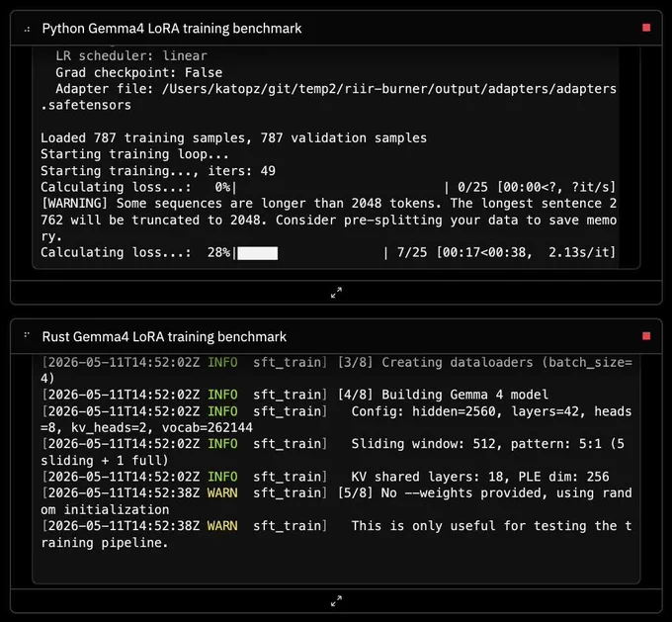The height and width of the screenshot is (622, 672).
Task: Click 'Loaded 787 training samples' line
Action: [233, 137]
